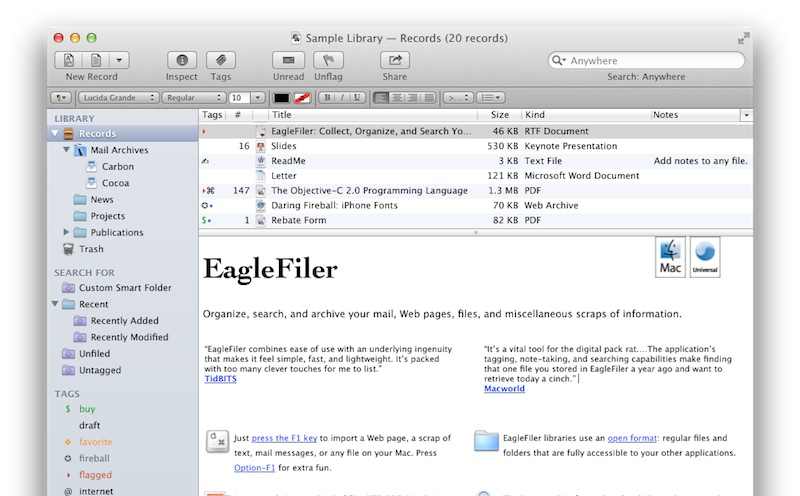Click the Unflag toolbar icon
This screenshot has height=496, width=800.
pyautogui.click(x=328, y=61)
